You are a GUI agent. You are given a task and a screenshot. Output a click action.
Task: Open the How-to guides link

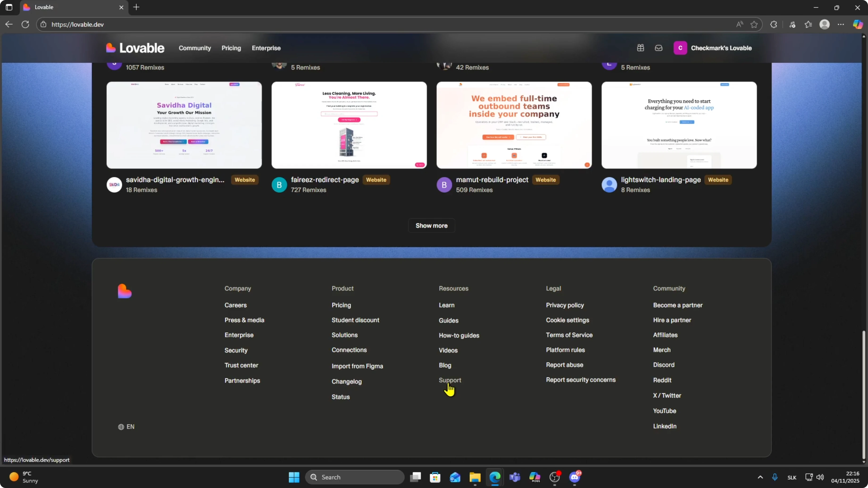pyautogui.click(x=459, y=335)
